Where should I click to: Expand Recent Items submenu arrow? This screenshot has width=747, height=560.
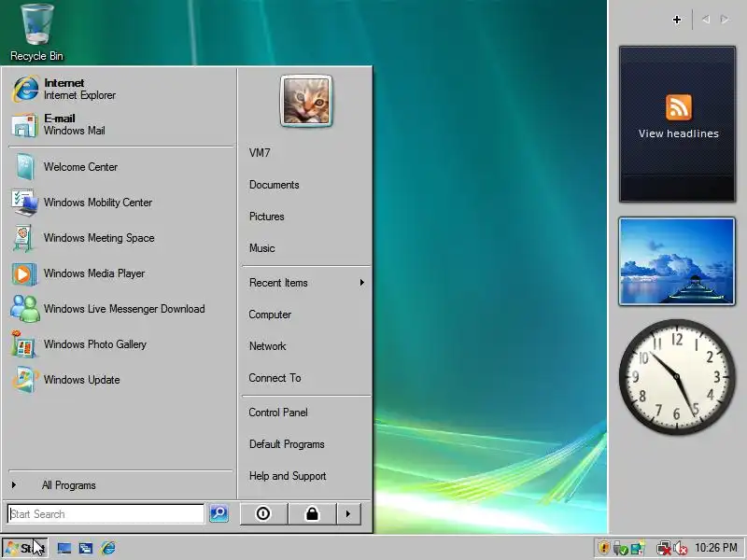click(362, 283)
